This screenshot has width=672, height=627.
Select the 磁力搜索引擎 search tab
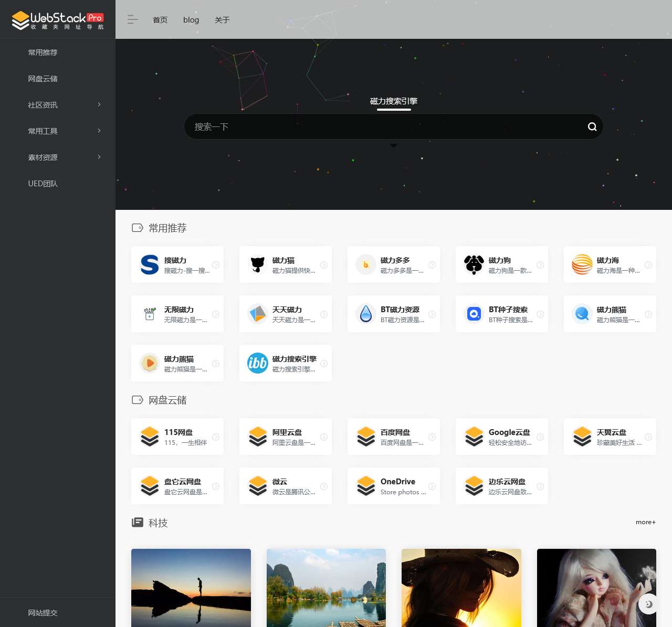coord(394,101)
